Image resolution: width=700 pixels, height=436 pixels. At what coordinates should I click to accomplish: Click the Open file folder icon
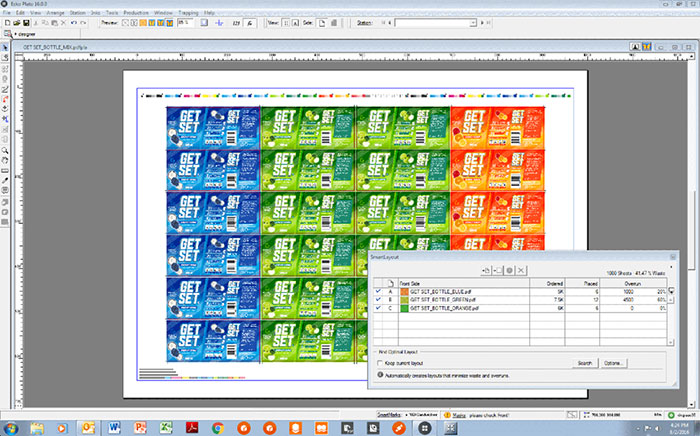[x=17, y=23]
